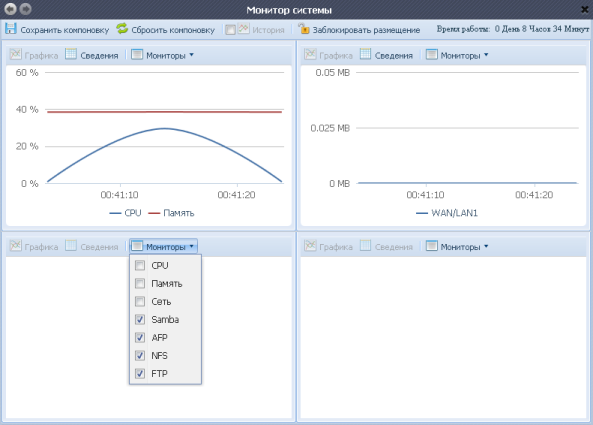The width and height of the screenshot is (593, 425).
Task: Click the lock placement padlock icon
Action: click(303, 29)
